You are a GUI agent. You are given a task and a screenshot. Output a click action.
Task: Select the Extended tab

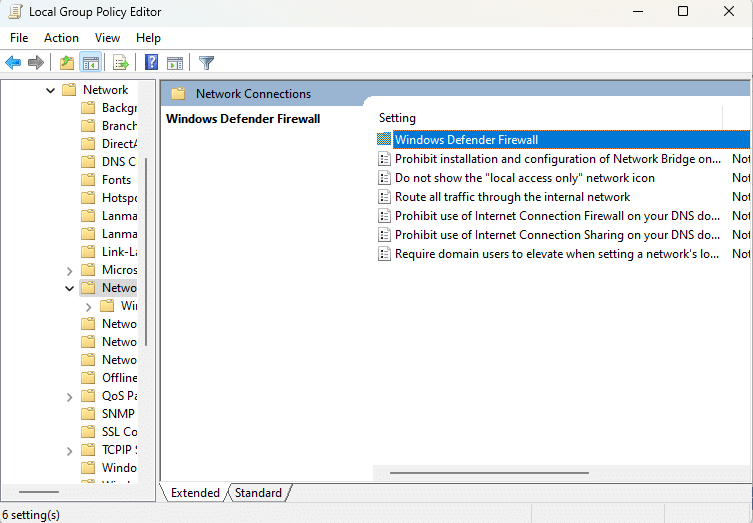195,492
